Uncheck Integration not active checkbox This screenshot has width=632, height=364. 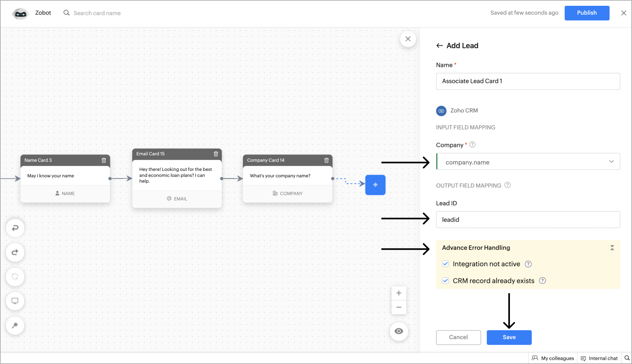pos(445,264)
